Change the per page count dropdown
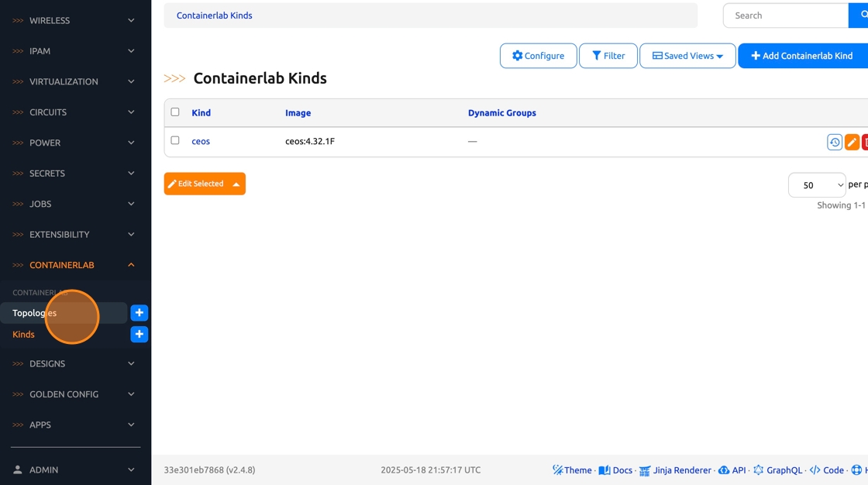Viewport: 868px width, 485px height. [x=817, y=185]
